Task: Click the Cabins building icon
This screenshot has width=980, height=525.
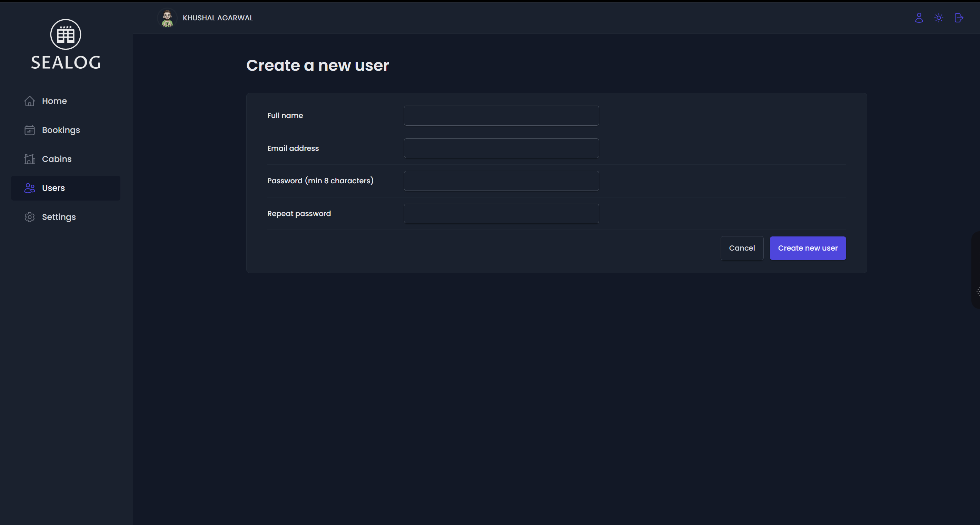Action: pyautogui.click(x=30, y=159)
